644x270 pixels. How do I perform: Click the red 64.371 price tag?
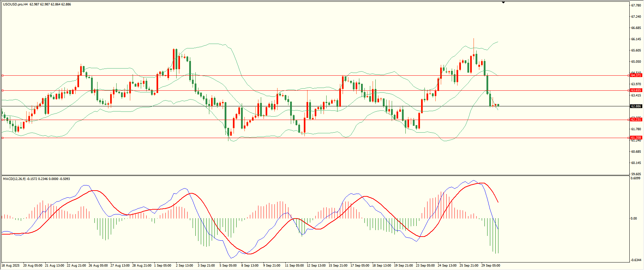[x=636, y=75]
